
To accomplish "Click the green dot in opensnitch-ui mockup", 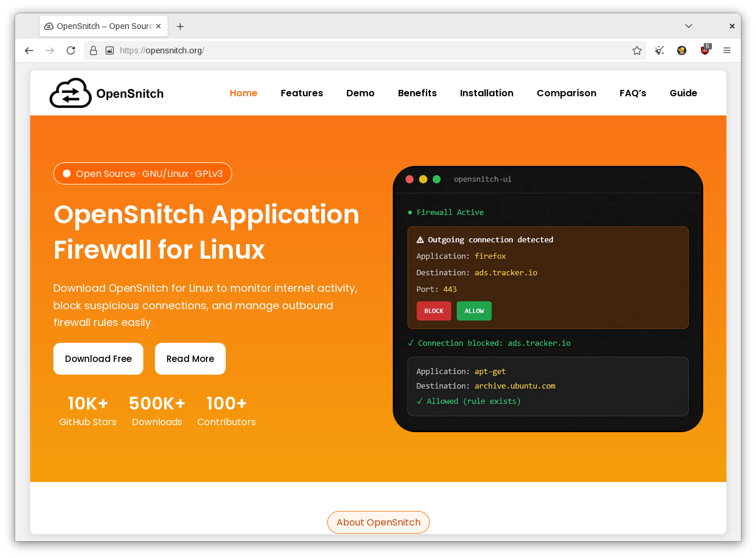I will pyautogui.click(x=437, y=179).
